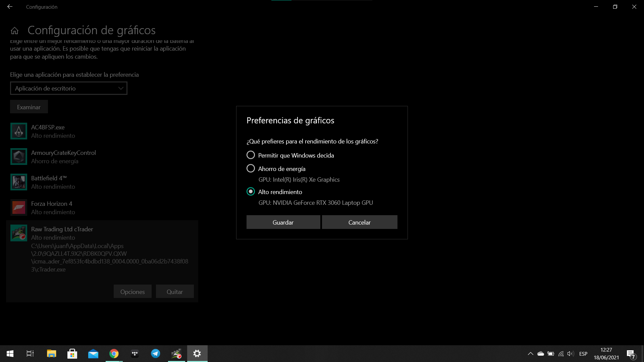Click the ArmouryCrateKeyControl app icon
The height and width of the screenshot is (362, 644).
pyautogui.click(x=19, y=157)
